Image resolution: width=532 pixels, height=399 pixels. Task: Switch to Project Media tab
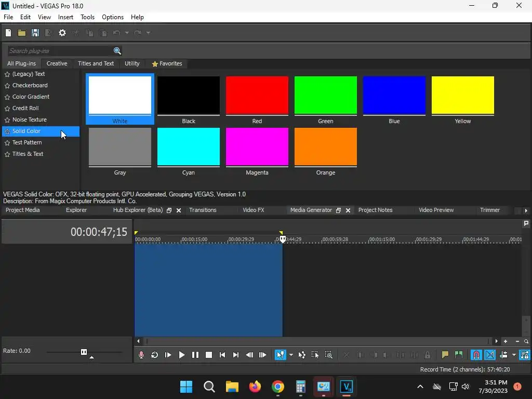(23, 210)
